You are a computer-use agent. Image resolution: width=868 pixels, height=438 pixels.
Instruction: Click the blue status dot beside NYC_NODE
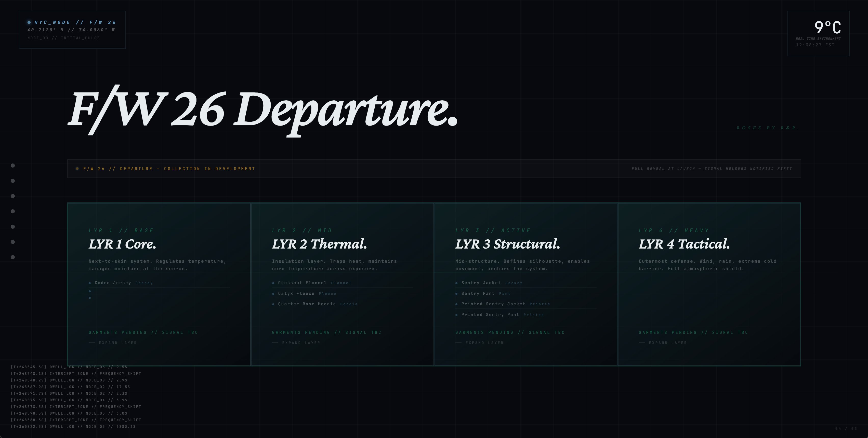tap(29, 23)
